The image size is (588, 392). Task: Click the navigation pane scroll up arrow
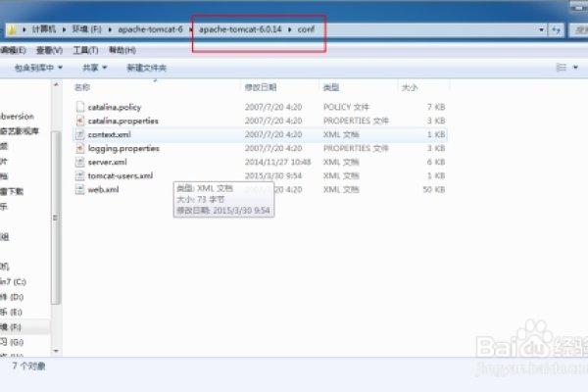(x=56, y=85)
